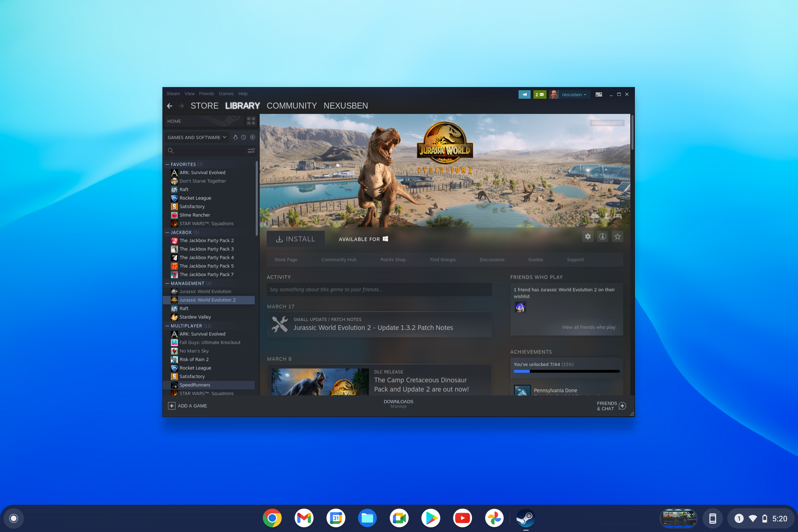Select the ready-to-play filter icon

coord(253,137)
